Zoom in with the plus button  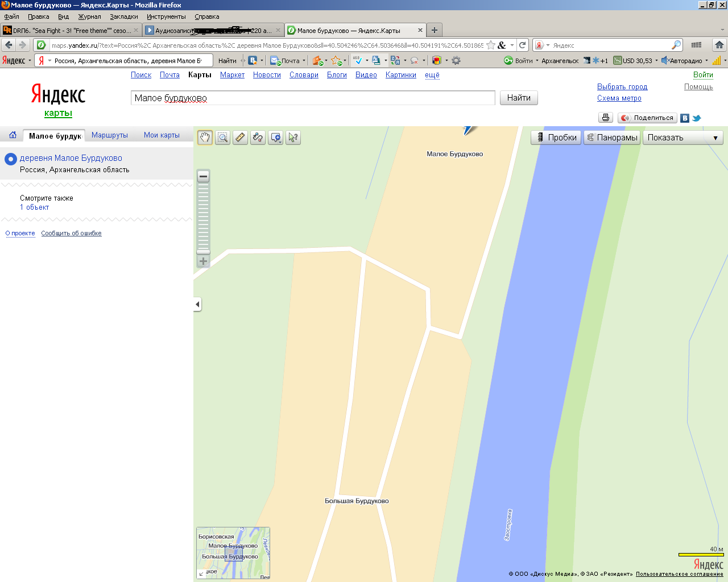coord(203,261)
